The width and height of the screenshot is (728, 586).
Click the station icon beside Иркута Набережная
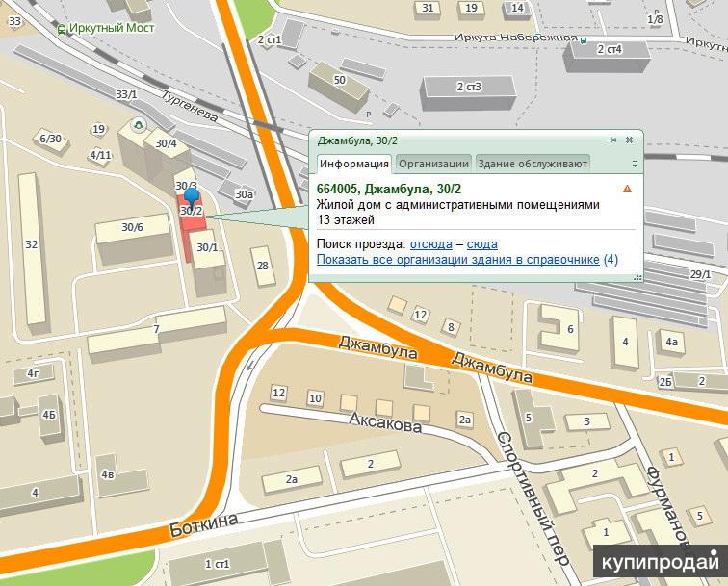[585, 39]
